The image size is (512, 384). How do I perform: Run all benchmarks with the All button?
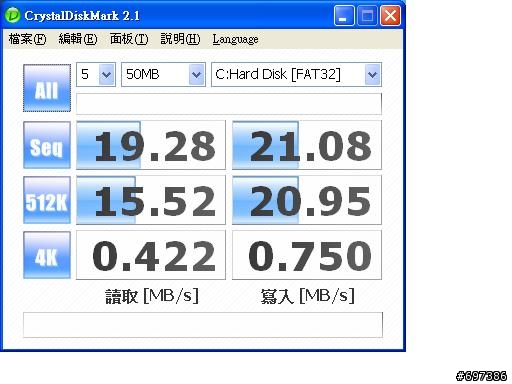[47, 88]
